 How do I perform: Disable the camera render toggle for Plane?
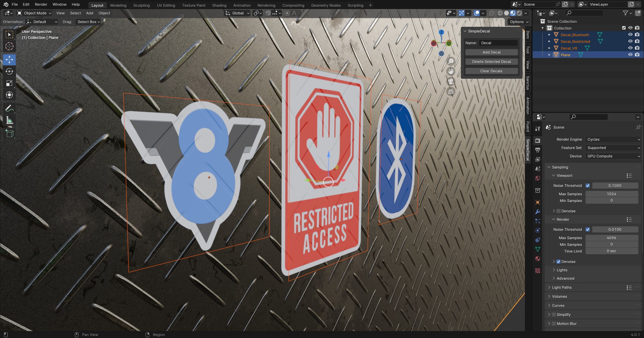tap(637, 55)
